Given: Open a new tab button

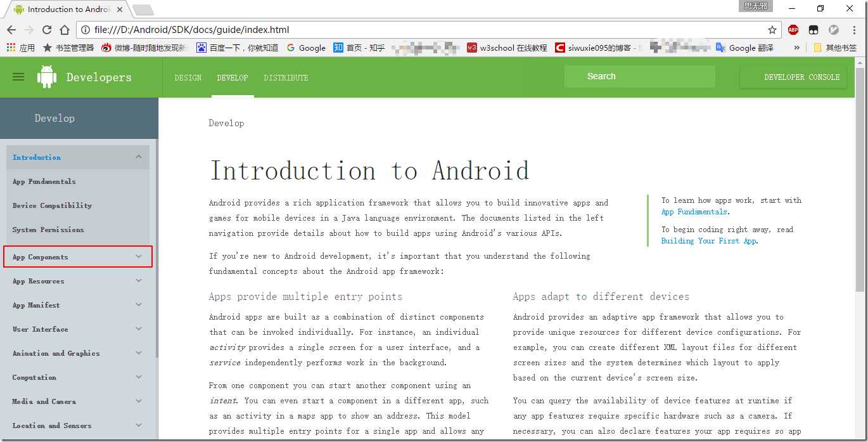Looking at the screenshot, I should coord(143,10).
